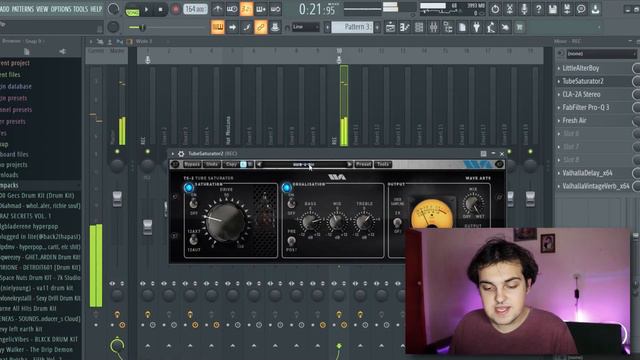
Task: Click Copy in TubeSaturator2 plugin
Action: click(231, 164)
